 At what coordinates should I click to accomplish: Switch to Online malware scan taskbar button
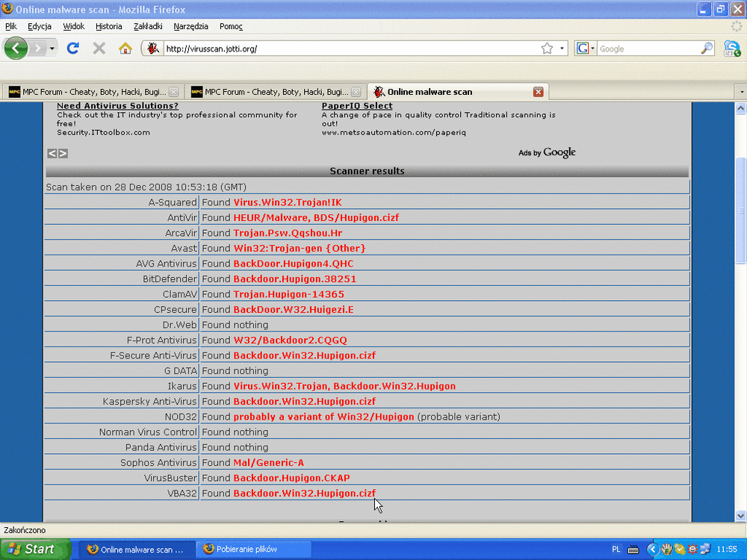[x=136, y=549]
